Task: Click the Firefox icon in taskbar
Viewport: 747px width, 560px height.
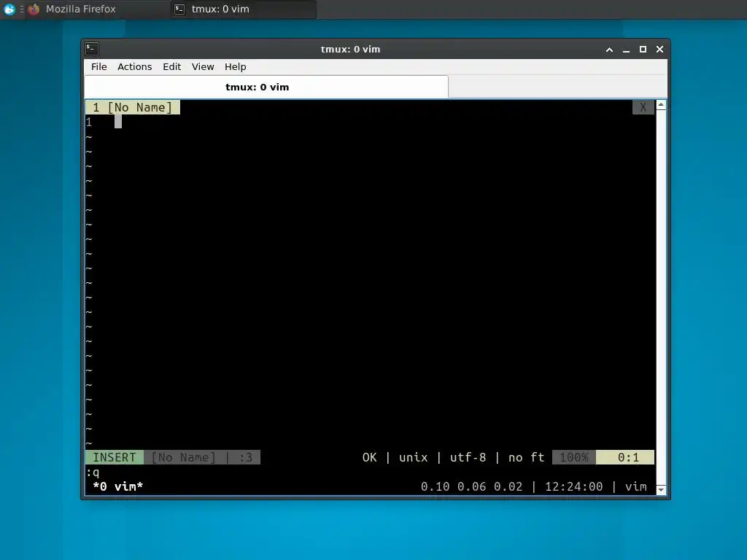Action: coord(34,9)
